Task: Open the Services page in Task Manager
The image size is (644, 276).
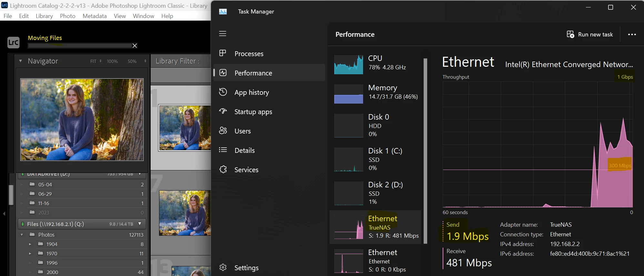Action: pyautogui.click(x=269, y=170)
